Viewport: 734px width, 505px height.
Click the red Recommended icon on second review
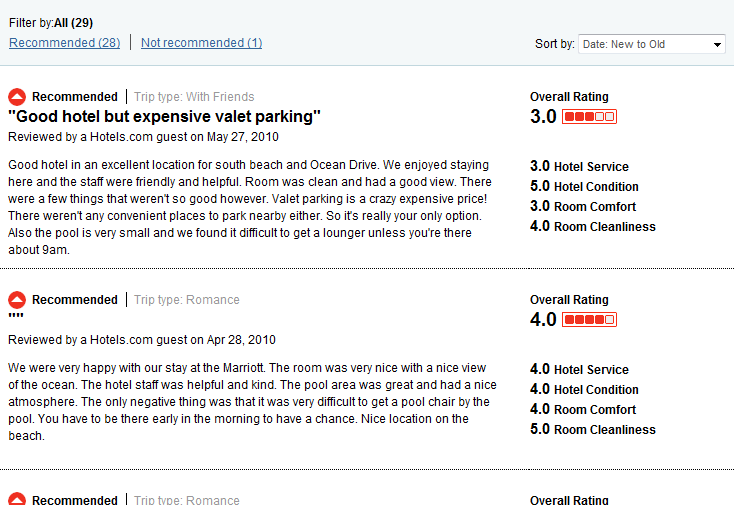coord(17,300)
